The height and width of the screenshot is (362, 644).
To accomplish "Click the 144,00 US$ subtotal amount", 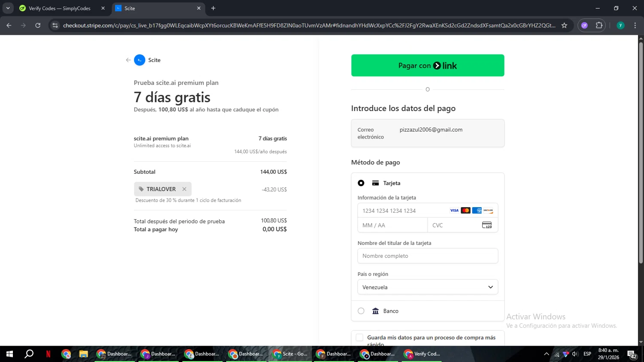I will pyautogui.click(x=273, y=172).
